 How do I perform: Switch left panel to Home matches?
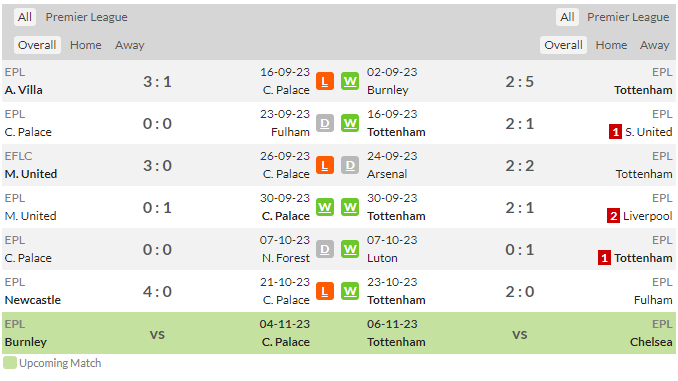86,45
